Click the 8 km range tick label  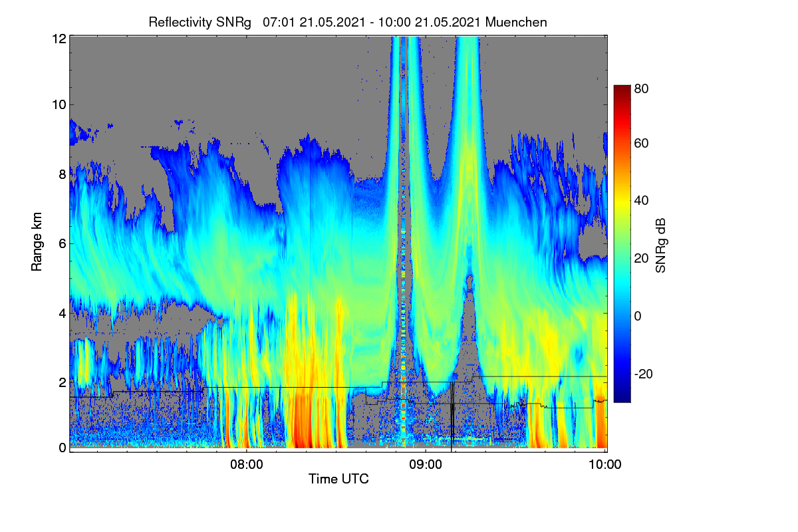pos(63,174)
